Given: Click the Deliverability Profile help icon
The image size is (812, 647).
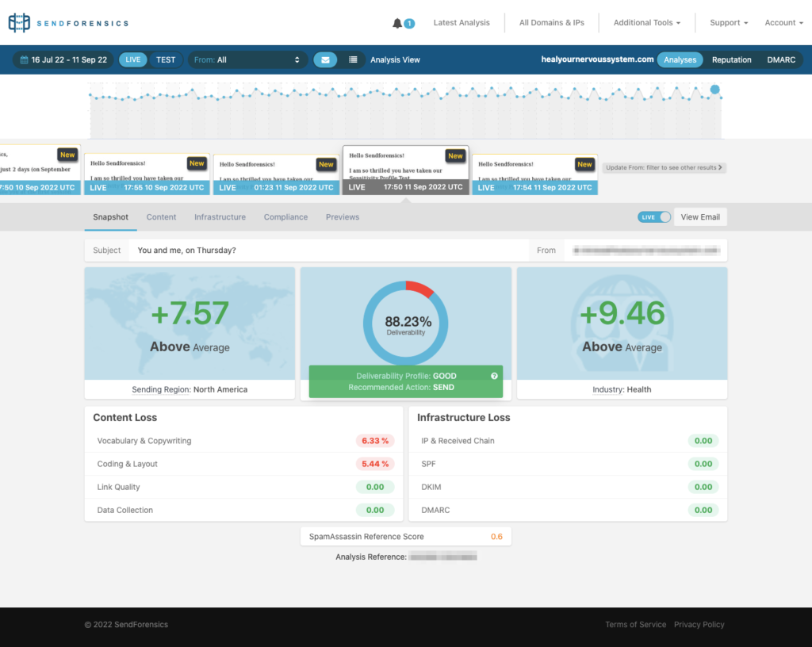Looking at the screenshot, I should pos(494,376).
